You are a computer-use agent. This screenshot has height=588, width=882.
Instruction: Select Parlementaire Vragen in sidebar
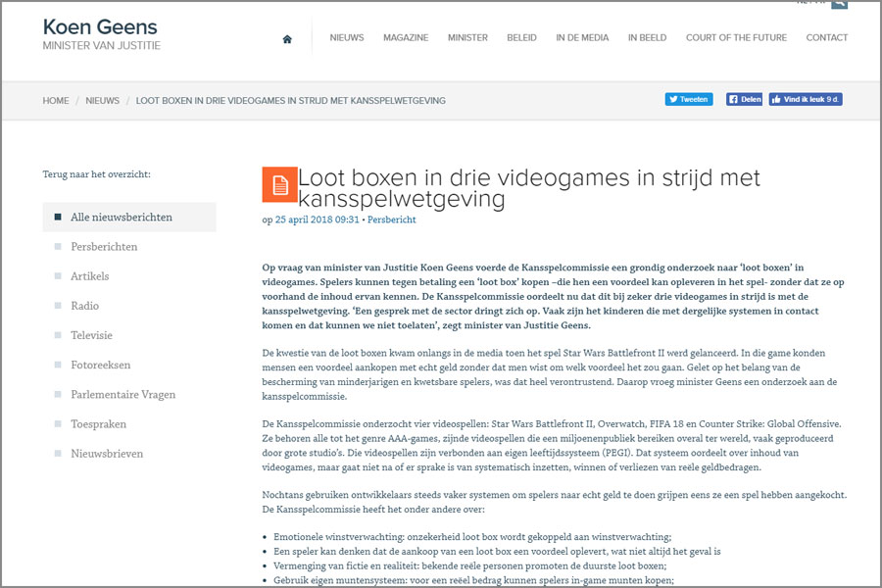pos(122,394)
